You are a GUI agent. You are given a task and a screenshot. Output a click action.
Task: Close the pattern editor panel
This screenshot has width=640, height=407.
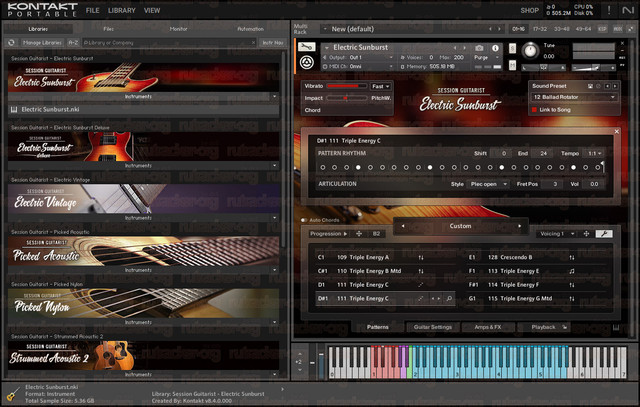point(617,131)
